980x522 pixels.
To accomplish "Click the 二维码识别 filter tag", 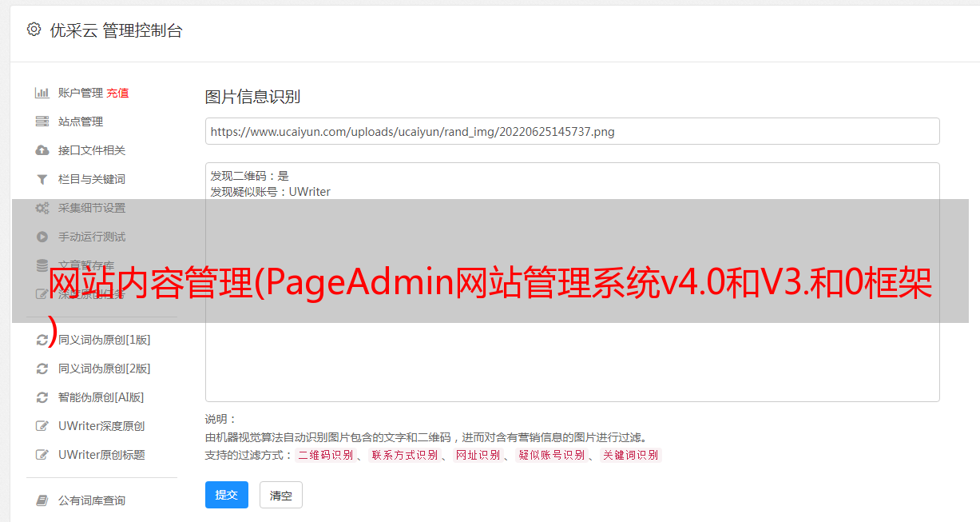I will coord(325,455).
